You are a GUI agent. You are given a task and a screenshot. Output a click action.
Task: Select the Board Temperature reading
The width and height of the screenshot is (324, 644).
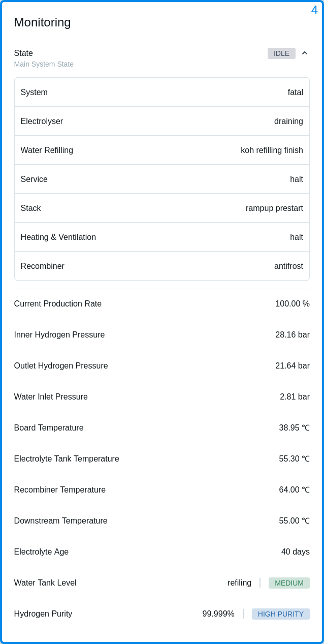click(295, 428)
